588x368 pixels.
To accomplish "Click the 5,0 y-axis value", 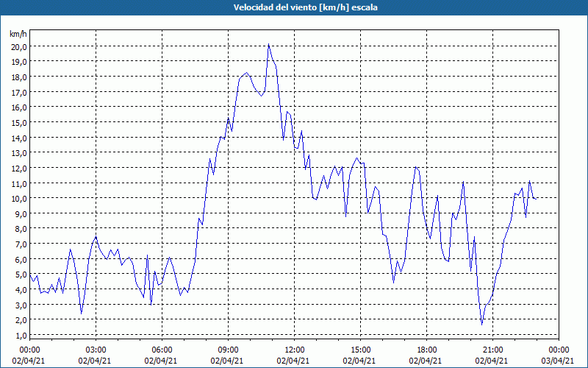I will 21,275.
